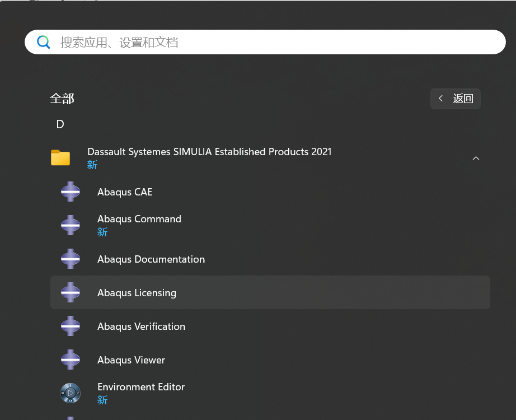Viewport: 516px width, 420px height.
Task: Open the alphabet jump via the D header
Action: (x=60, y=124)
